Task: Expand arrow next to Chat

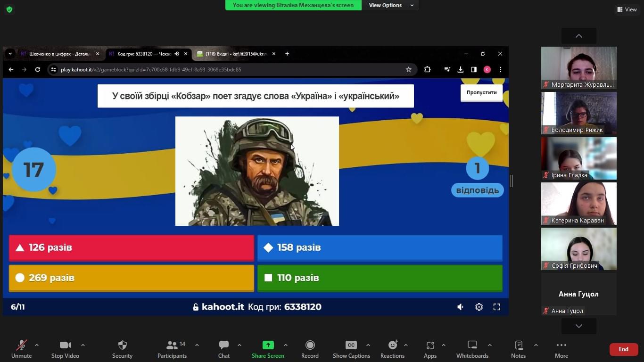Action: click(x=239, y=345)
